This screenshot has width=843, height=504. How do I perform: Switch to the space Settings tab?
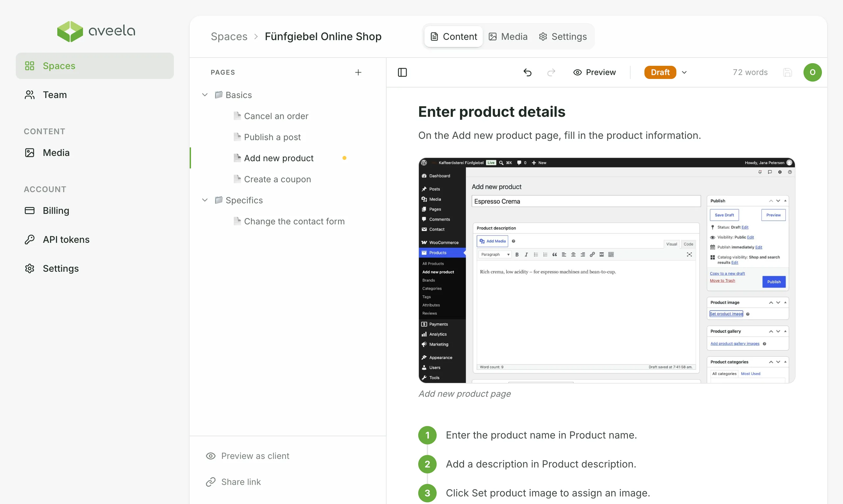[563, 36]
